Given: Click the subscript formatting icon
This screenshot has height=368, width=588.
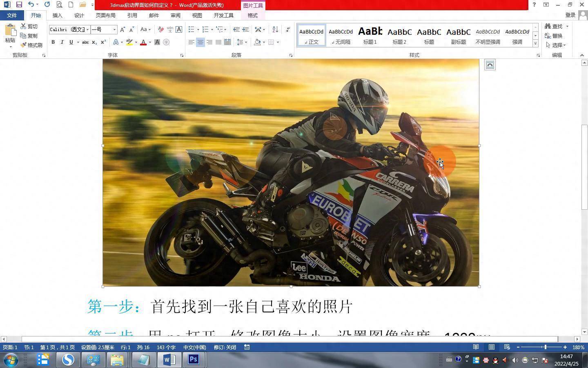Looking at the screenshot, I should tap(94, 42).
